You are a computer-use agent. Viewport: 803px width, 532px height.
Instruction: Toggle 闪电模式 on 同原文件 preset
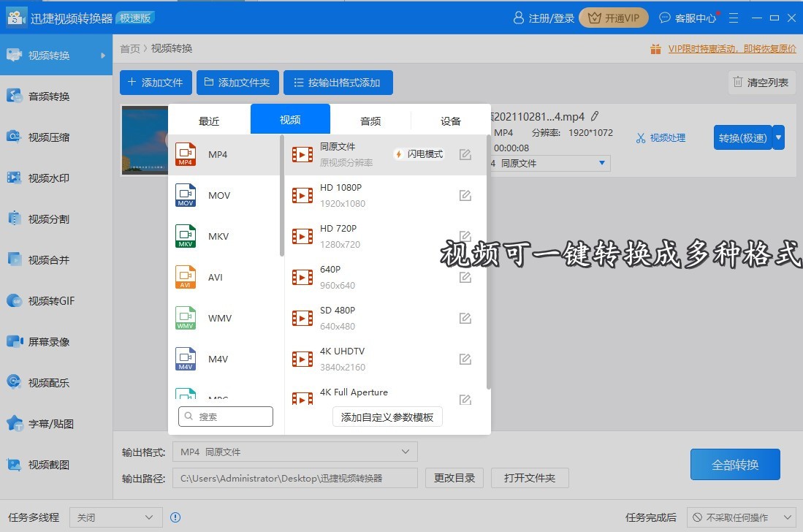[419, 154]
